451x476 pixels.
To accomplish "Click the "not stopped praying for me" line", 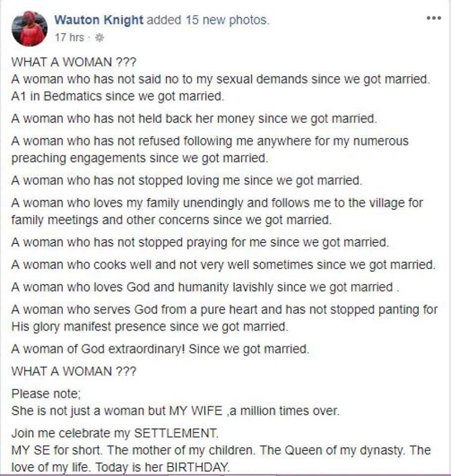I will tap(200, 242).
